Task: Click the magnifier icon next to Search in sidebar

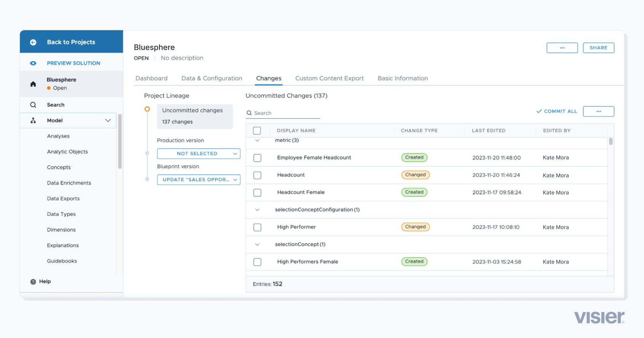Action: coord(33,105)
